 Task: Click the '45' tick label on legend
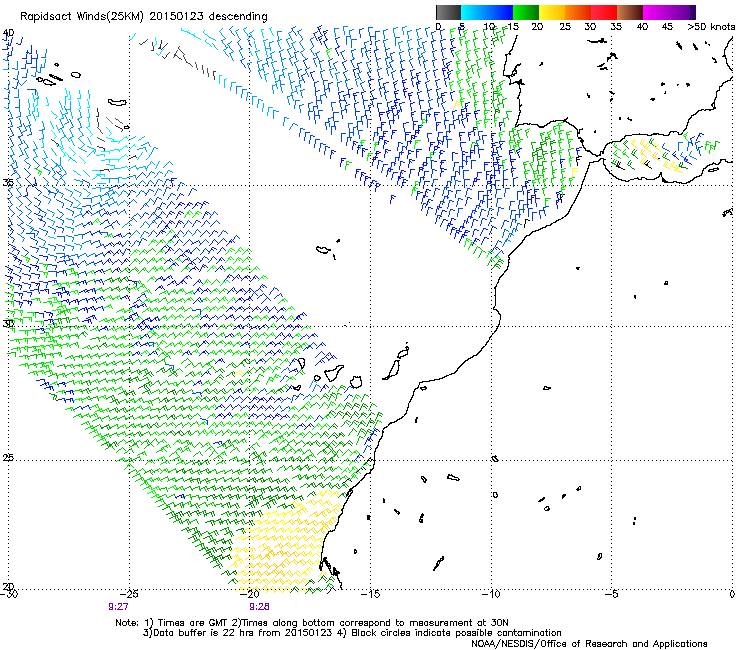point(667,27)
